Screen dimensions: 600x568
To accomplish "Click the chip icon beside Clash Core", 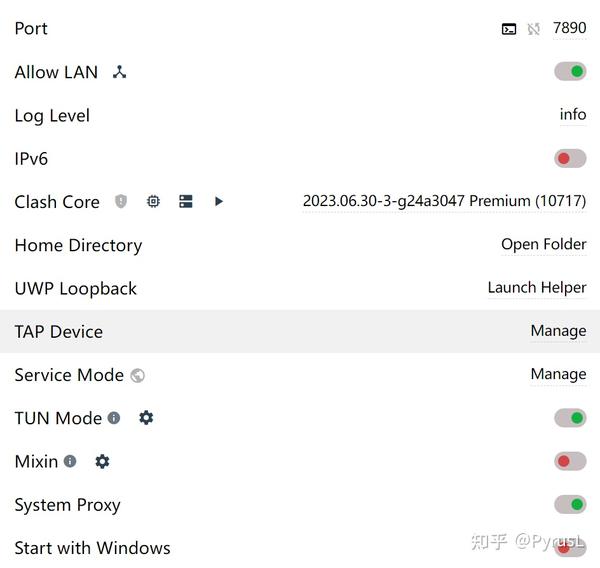I will click(153, 201).
